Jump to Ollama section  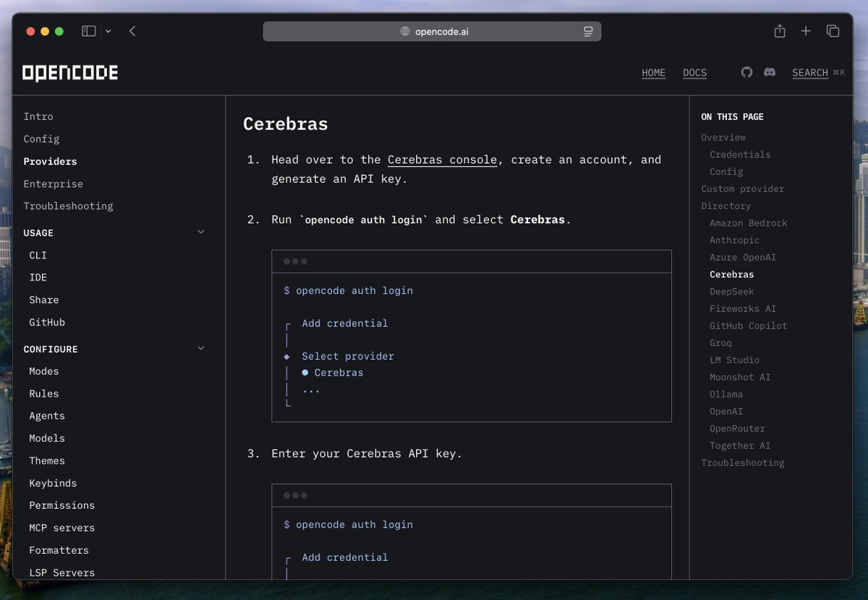(x=726, y=394)
